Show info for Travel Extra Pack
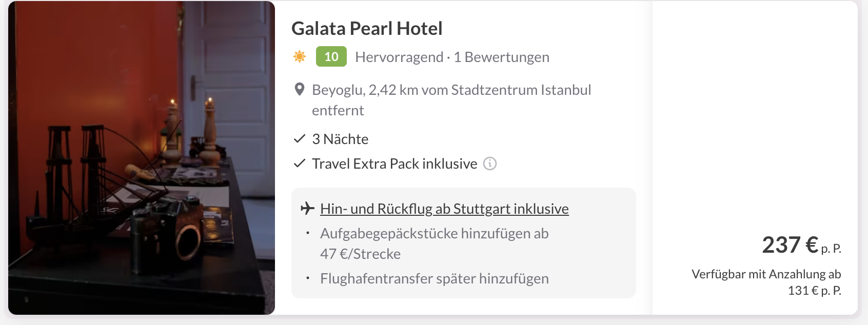This screenshot has height=325, width=868. [490, 164]
